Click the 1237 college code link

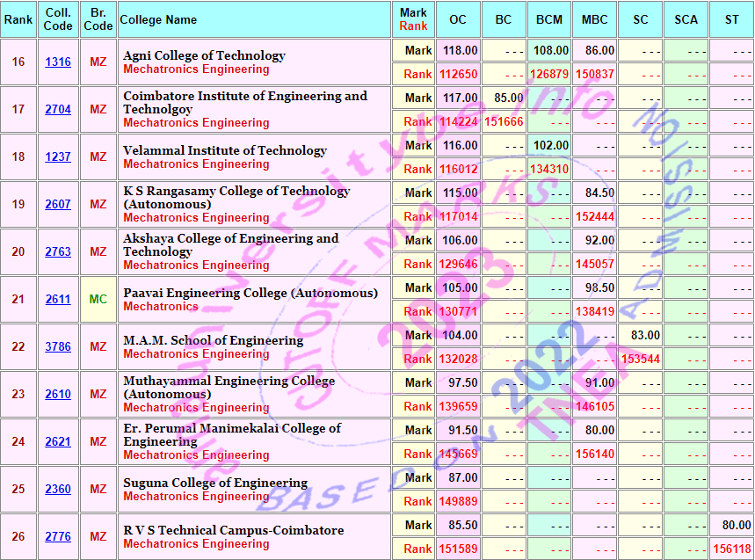click(x=58, y=157)
